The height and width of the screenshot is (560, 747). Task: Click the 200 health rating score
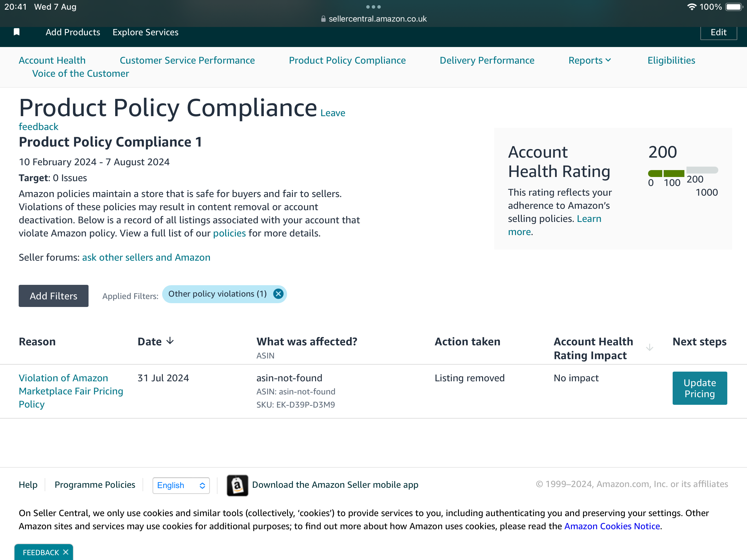click(663, 152)
